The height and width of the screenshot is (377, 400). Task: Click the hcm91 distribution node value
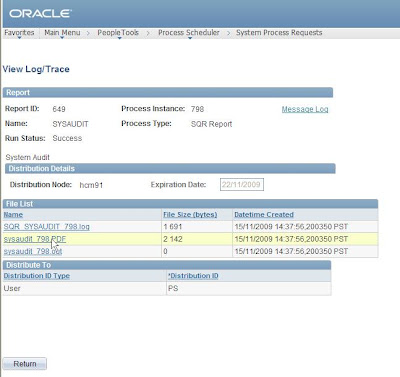(x=91, y=185)
